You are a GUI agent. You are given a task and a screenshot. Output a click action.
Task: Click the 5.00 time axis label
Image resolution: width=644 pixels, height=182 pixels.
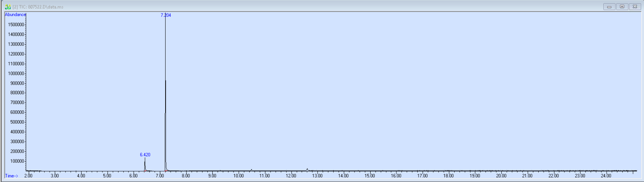(x=107, y=176)
